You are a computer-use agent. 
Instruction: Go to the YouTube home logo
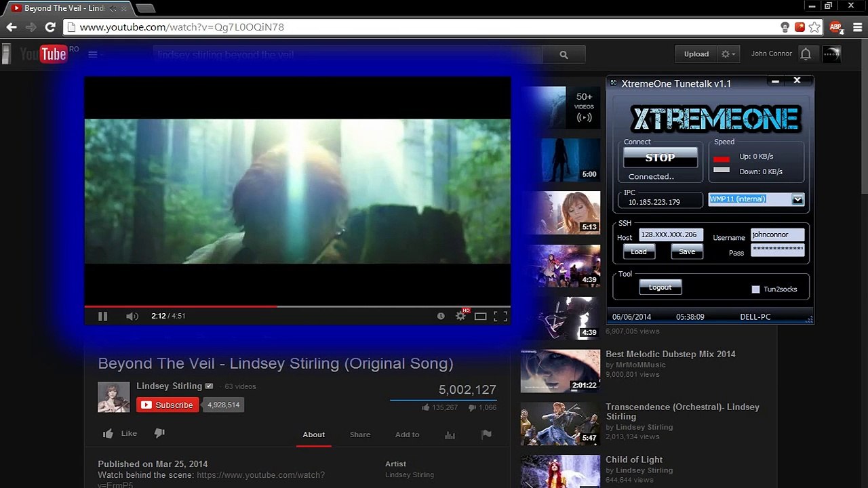[44, 54]
